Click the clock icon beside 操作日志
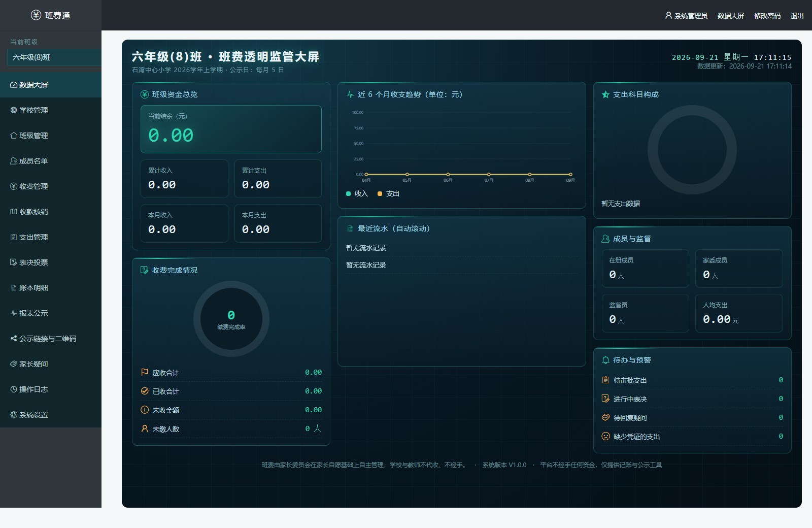This screenshot has height=528, width=812. point(14,389)
